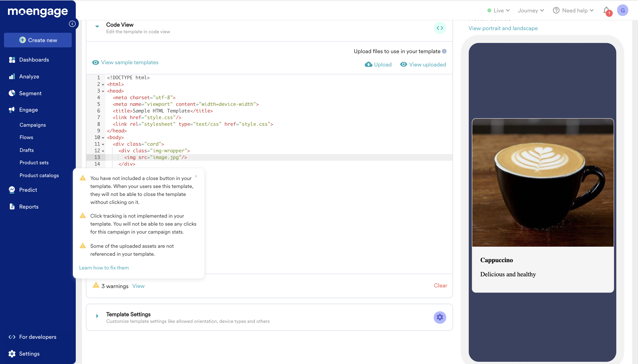Collapse the Code View section arrow
The height and width of the screenshot is (364, 638).
pyautogui.click(x=97, y=26)
